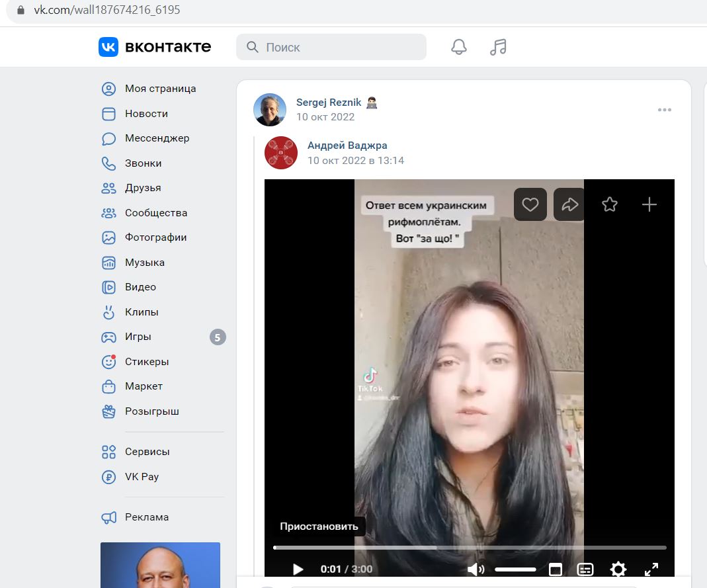This screenshot has width=707, height=588.
Task: Open post options three-dot menu
Action: point(665,110)
